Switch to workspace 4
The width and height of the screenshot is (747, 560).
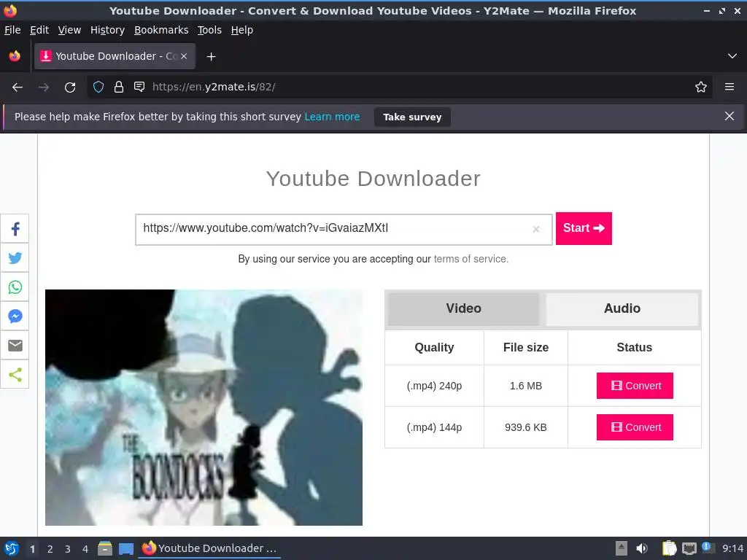pyautogui.click(x=85, y=549)
